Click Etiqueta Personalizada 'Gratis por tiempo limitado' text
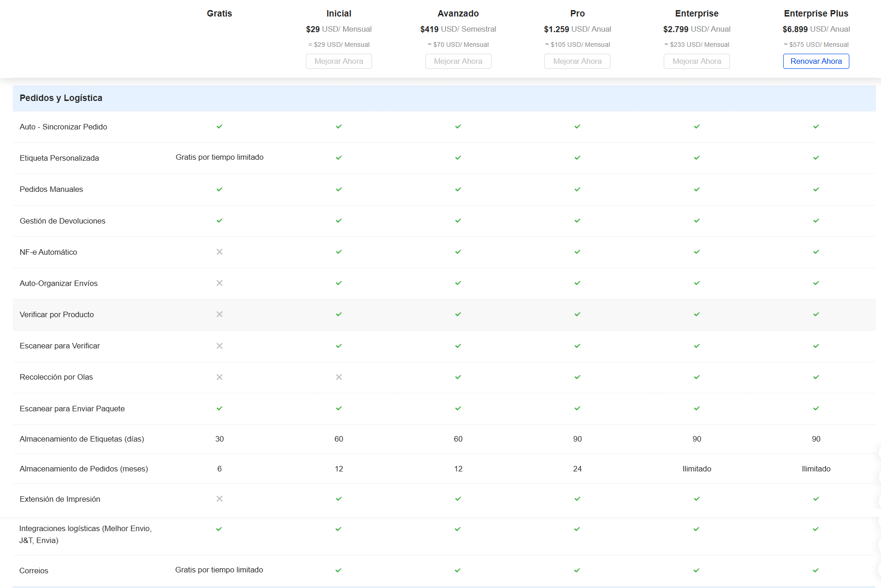The height and width of the screenshot is (588, 881). pyautogui.click(x=220, y=157)
